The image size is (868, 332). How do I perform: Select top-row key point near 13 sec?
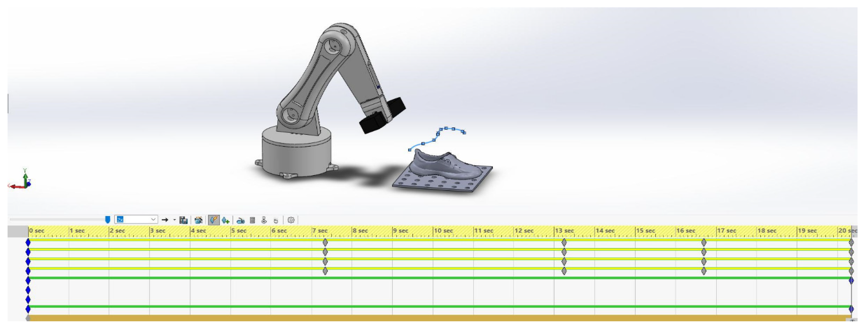coord(564,242)
